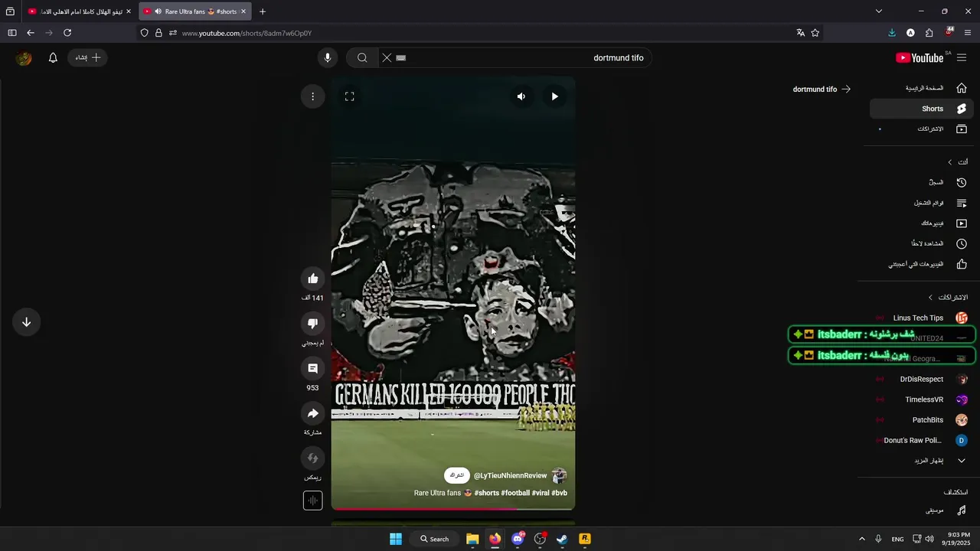Switch to the Rare Ultra fans browser tab
The image size is (980, 551).
194,11
